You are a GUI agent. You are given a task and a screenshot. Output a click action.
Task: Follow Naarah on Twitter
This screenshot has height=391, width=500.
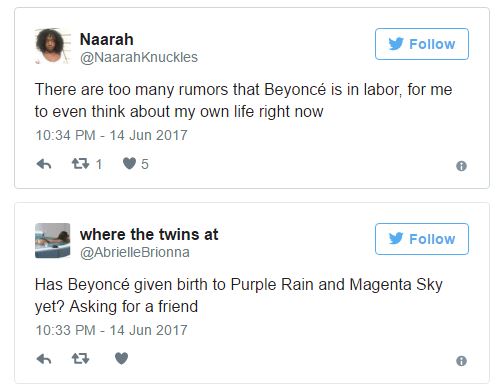point(422,44)
